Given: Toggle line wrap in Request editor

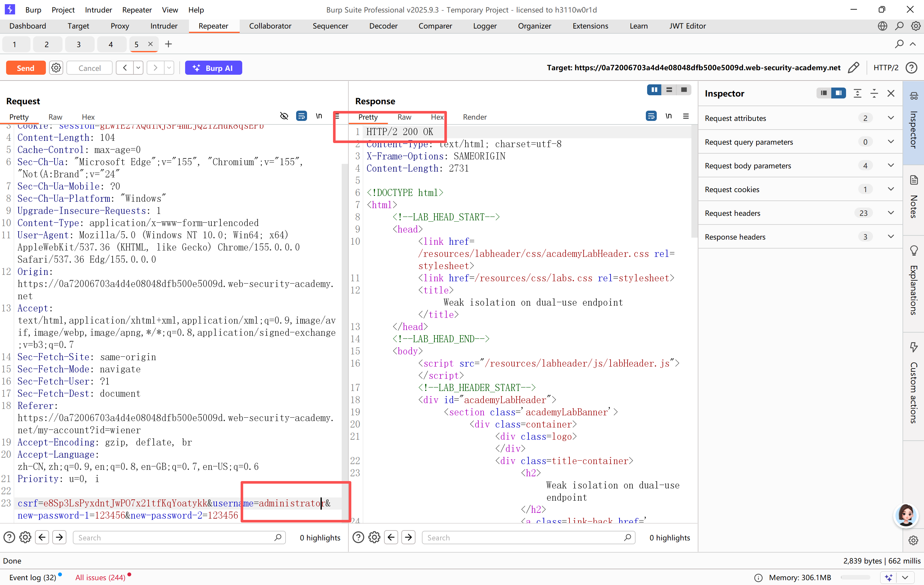Looking at the screenshot, I should pyautogui.click(x=302, y=116).
